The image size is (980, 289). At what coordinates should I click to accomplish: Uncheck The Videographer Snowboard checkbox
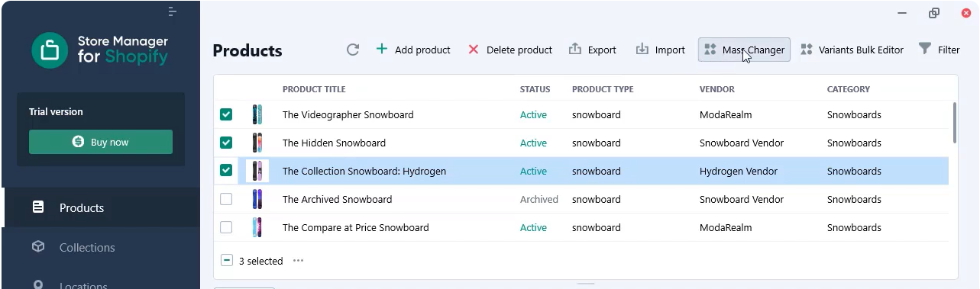(x=226, y=114)
